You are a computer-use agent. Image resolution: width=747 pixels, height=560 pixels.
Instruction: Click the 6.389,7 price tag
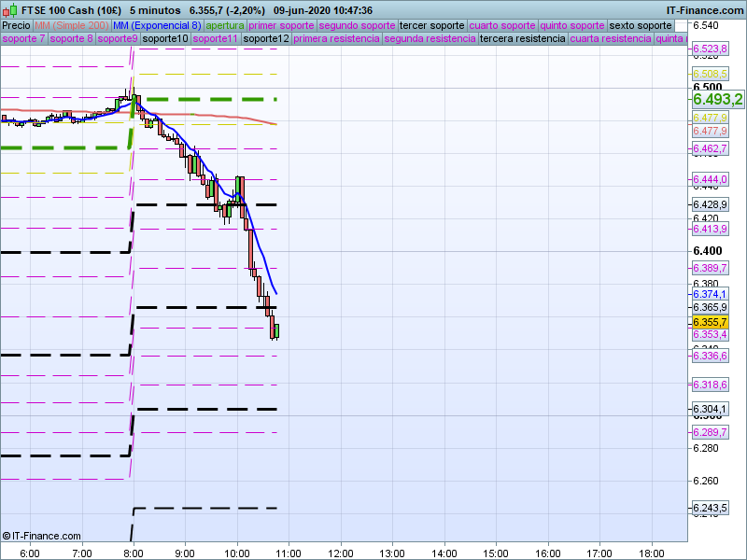click(x=710, y=268)
